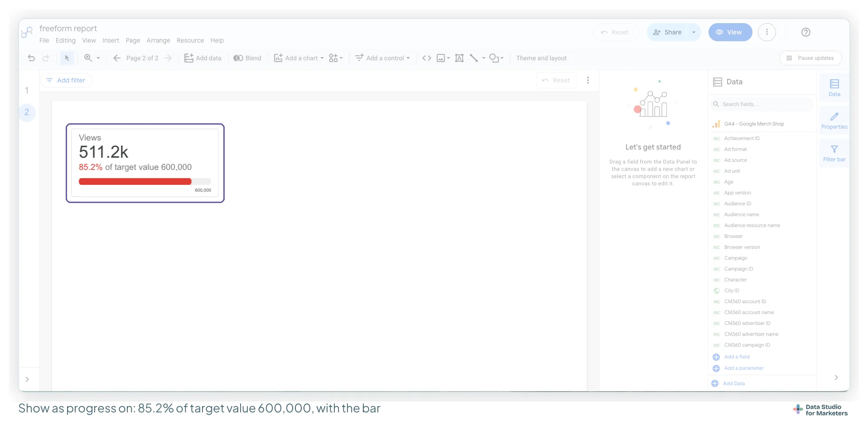The height and width of the screenshot is (426, 868).
Task: Open zoom level dropdown arrow
Action: click(x=98, y=58)
